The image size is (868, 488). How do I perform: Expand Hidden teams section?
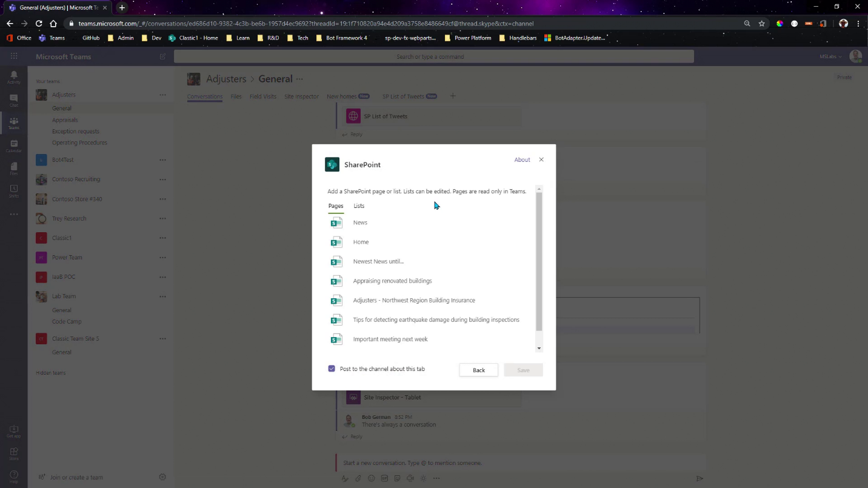point(51,373)
